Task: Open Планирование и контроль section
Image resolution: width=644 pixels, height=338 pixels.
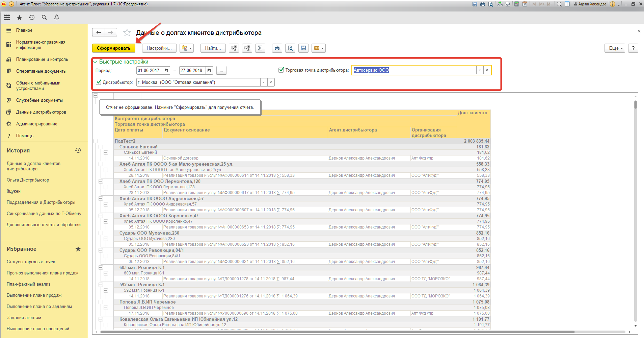Action: click(42, 59)
